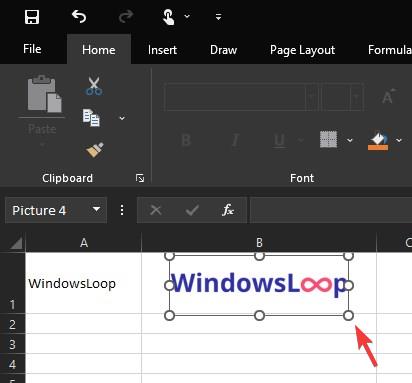The image size is (412, 383).
Task: Select the Home ribbon tab
Action: [x=99, y=50]
